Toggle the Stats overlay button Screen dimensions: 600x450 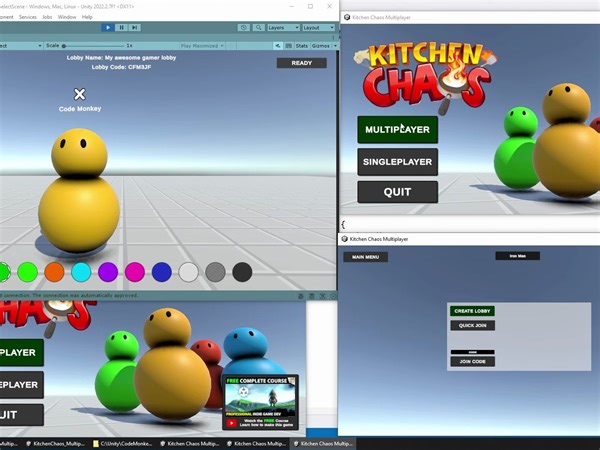pyautogui.click(x=302, y=46)
